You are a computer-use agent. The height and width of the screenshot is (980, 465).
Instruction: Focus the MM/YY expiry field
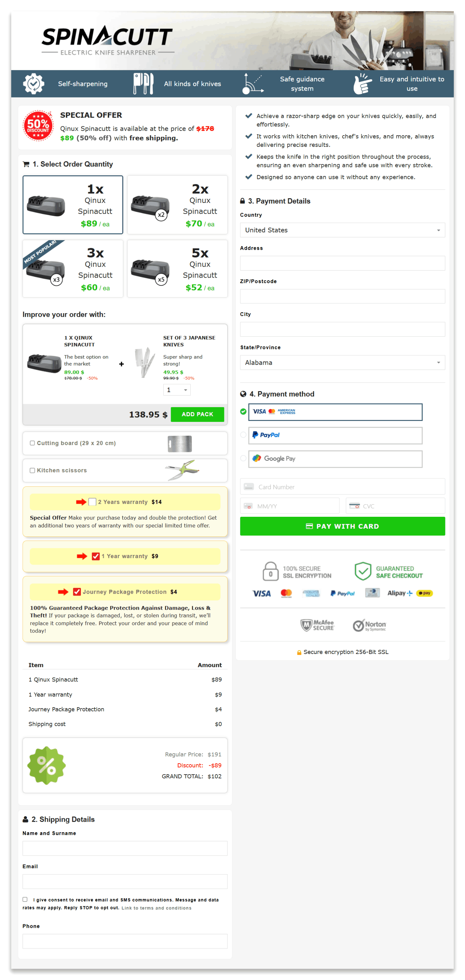(x=289, y=506)
